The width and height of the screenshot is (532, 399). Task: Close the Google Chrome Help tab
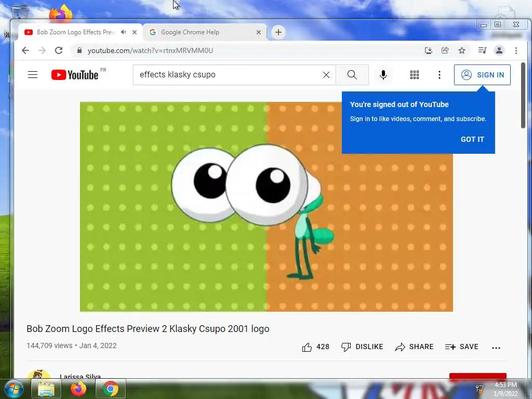click(259, 32)
